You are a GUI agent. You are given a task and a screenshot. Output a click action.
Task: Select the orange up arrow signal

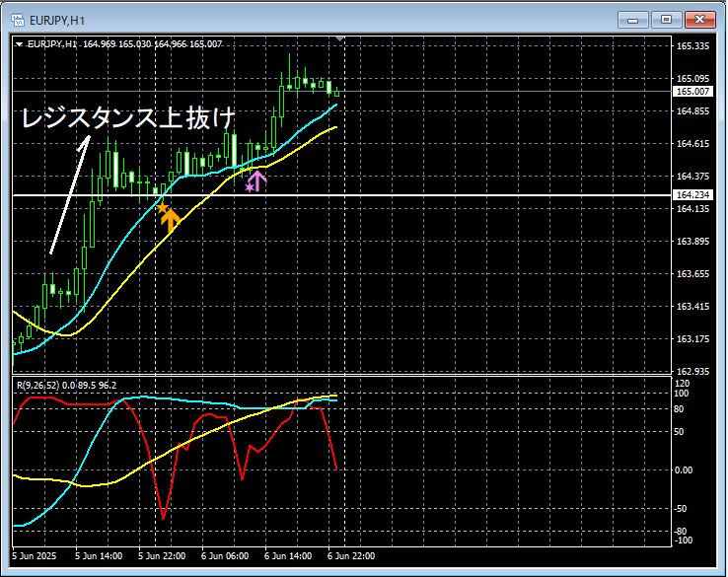(x=171, y=221)
